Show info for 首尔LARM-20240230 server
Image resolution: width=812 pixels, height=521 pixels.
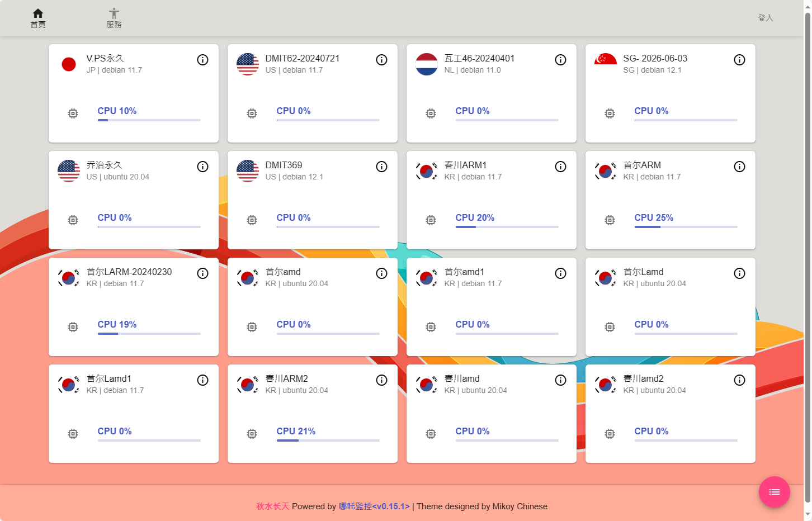pos(202,273)
